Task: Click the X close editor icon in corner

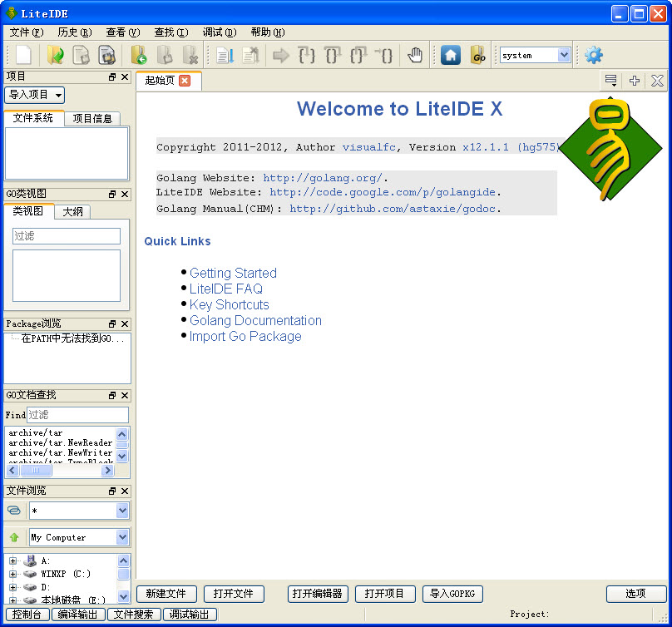Action: pyautogui.click(x=657, y=80)
